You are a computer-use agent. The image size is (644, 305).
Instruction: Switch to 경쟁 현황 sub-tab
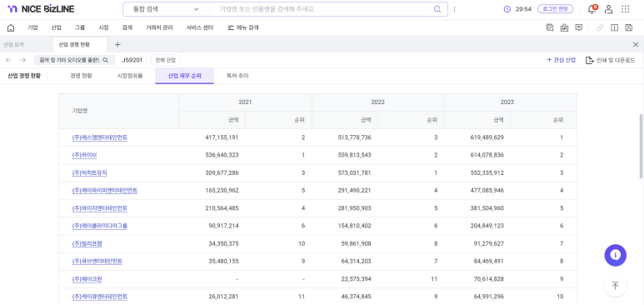tap(81, 76)
